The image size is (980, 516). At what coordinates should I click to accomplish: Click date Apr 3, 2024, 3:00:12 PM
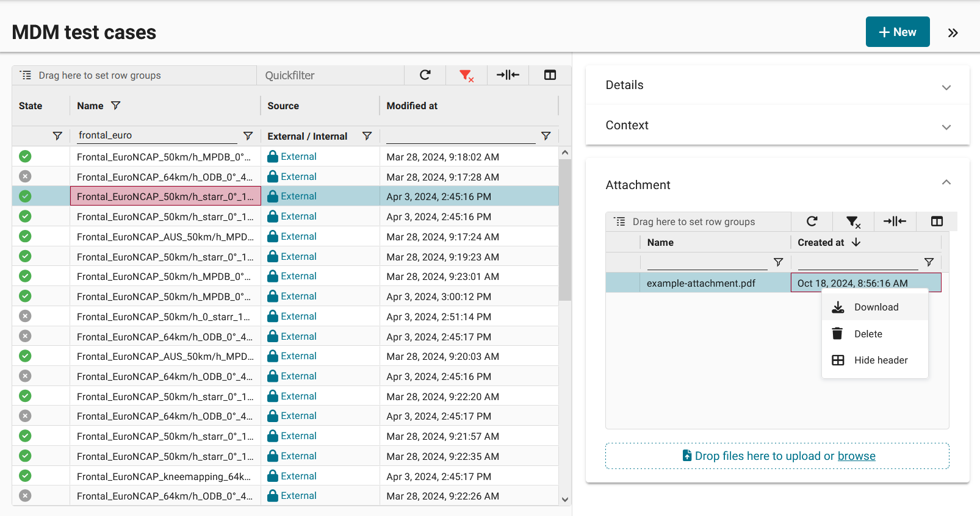(x=438, y=296)
